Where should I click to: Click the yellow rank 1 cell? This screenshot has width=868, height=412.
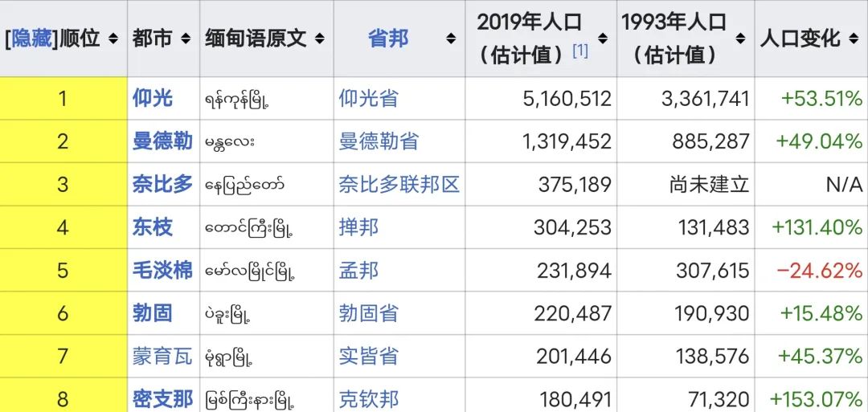[x=63, y=99]
